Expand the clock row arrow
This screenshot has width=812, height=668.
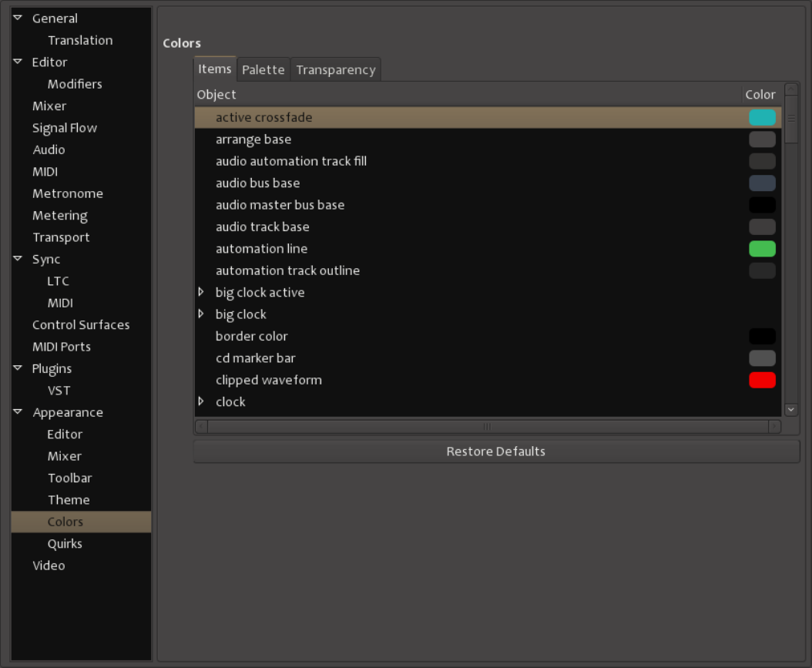pos(201,401)
